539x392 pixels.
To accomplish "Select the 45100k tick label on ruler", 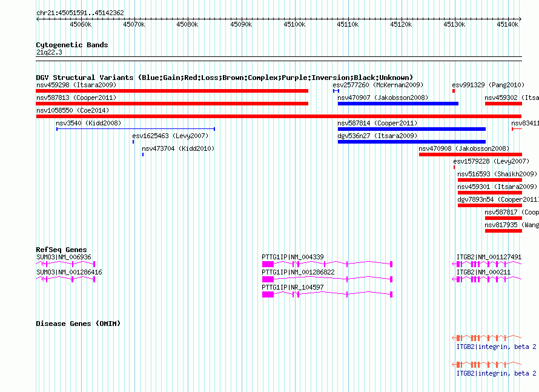I will coord(294,24).
